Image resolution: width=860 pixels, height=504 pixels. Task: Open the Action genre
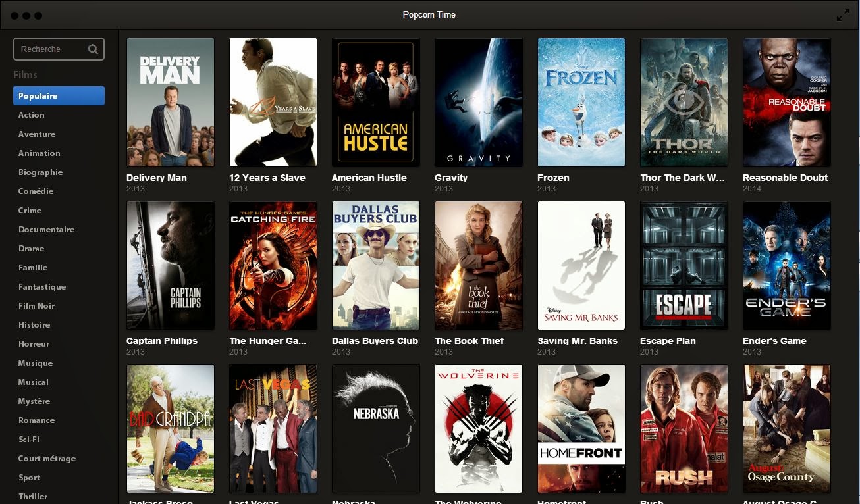(32, 115)
